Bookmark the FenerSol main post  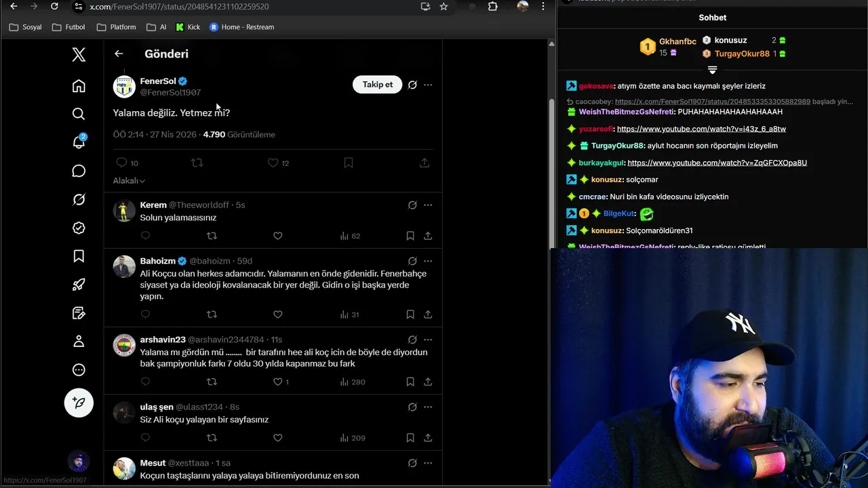(348, 163)
